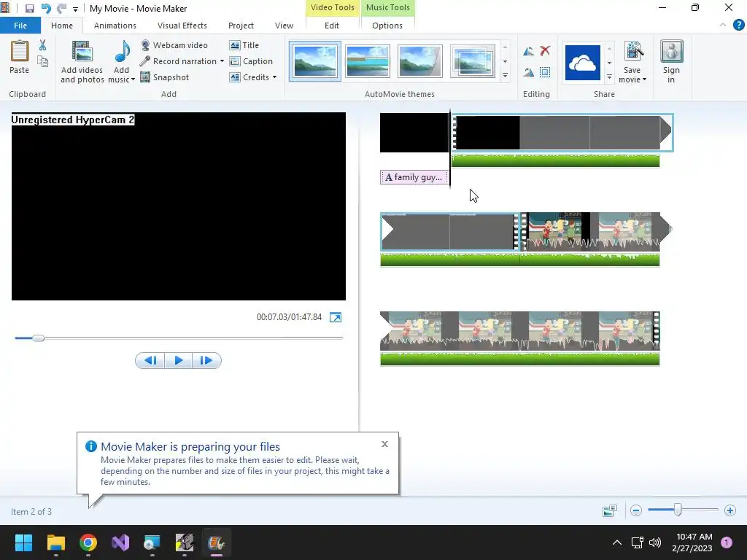The height and width of the screenshot is (560, 747).
Task: Rotate left using the Editing icon
Action: coord(528,51)
